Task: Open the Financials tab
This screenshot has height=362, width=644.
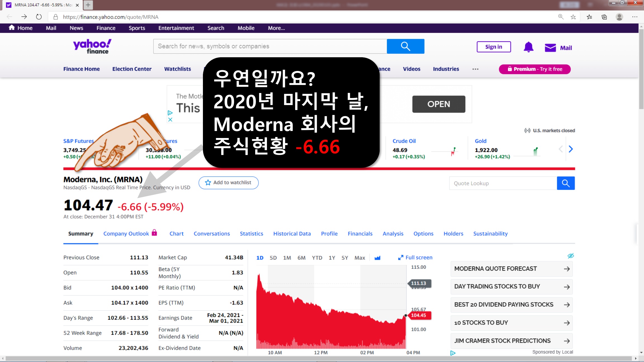Action: click(x=360, y=234)
